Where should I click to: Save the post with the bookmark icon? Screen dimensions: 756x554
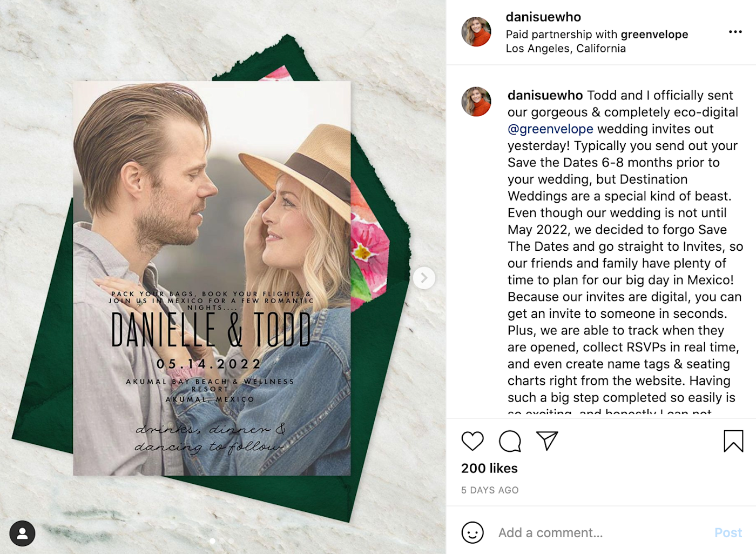[x=733, y=441]
